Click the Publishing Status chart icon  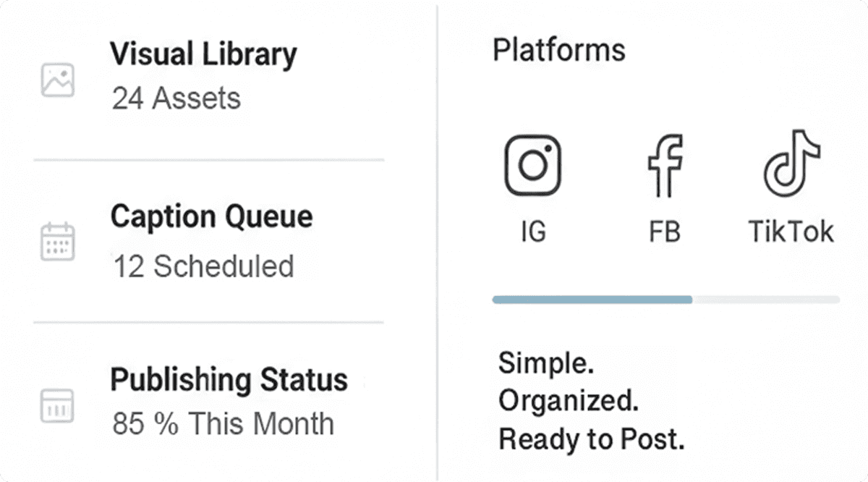pyautogui.click(x=57, y=405)
